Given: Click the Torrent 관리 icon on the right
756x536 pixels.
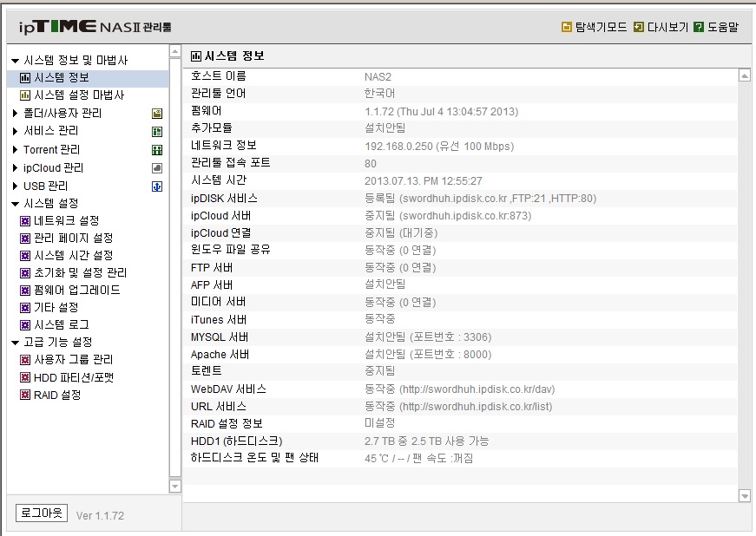Looking at the screenshot, I should pos(157,150).
